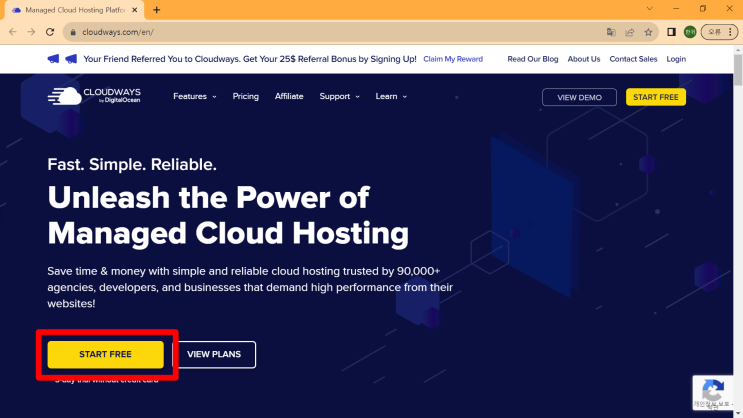Click START FREE in the navigation bar

(x=656, y=97)
